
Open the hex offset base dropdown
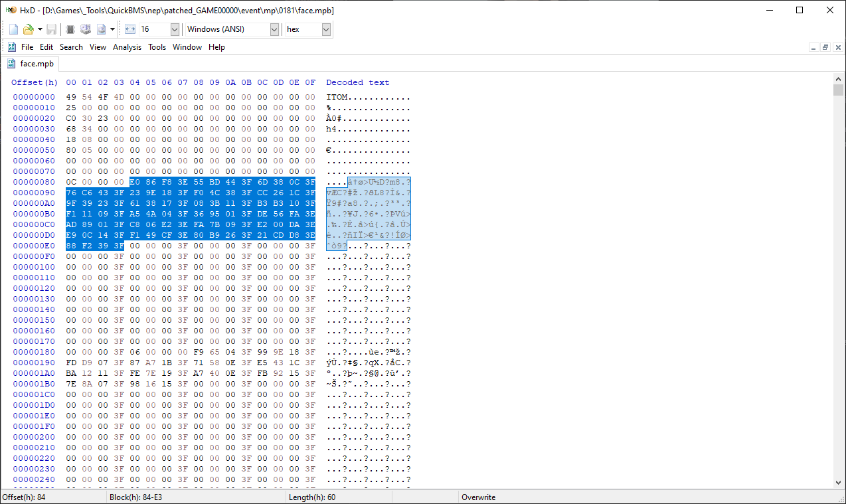point(325,29)
